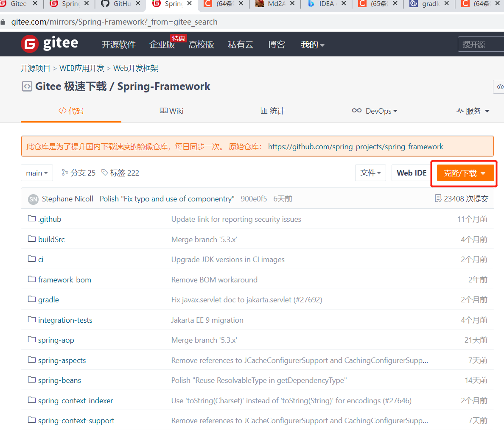Open Polish "Fix typo and use of componentry" commit
Viewport: 504px width, 430px height.
pyautogui.click(x=167, y=199)
